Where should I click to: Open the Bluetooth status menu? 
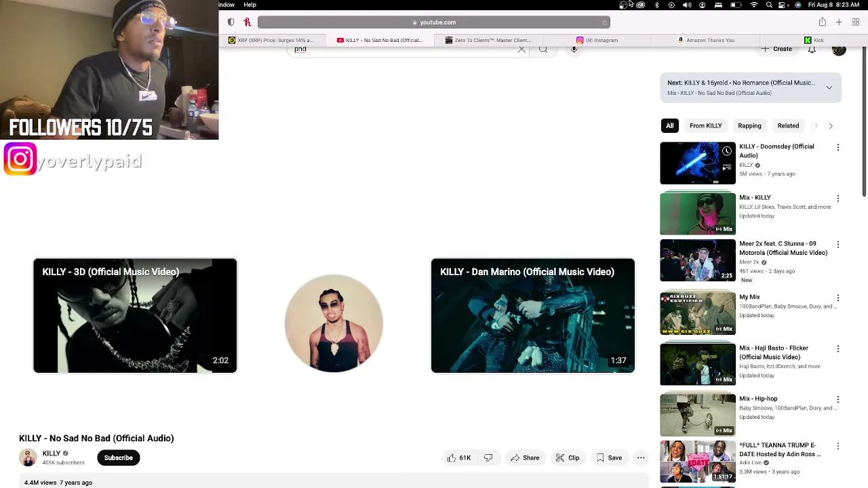click(656, 5)
